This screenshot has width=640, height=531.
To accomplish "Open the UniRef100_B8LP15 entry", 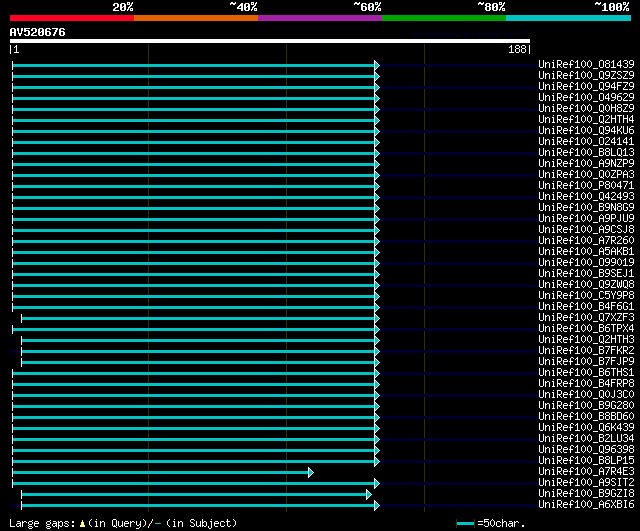I will pos(586,460).
